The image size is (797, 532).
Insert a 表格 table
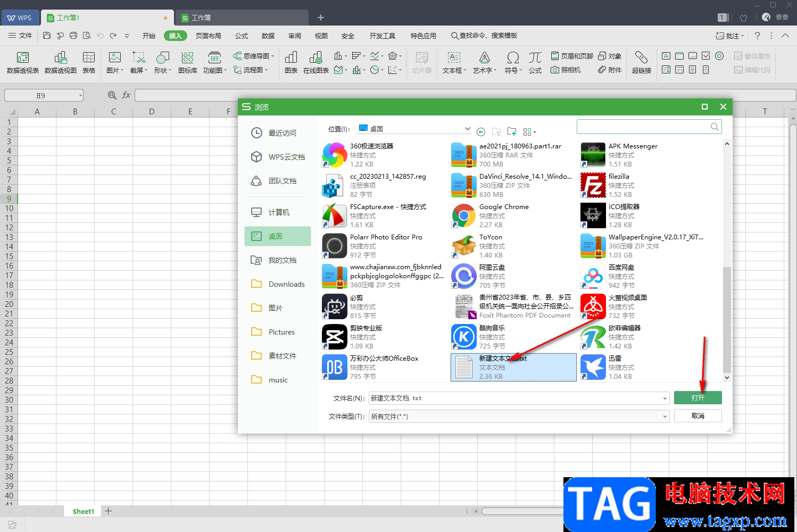tap(89, 62)
